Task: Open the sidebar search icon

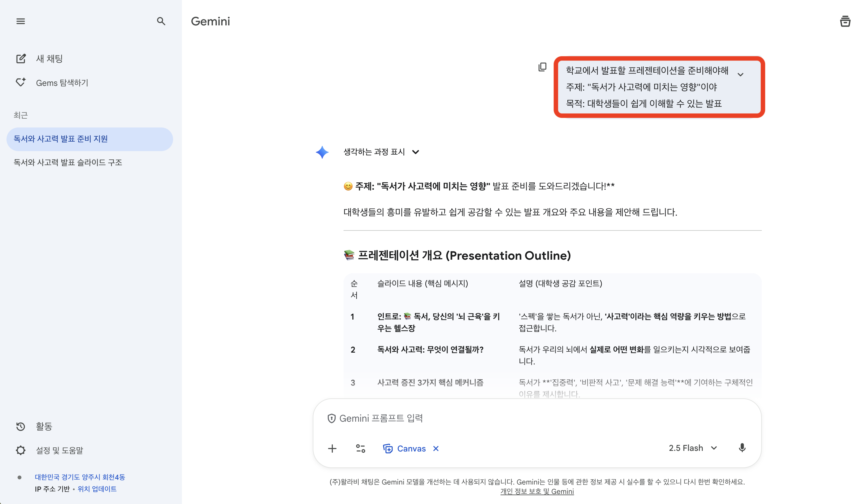Action: [161, 22]
